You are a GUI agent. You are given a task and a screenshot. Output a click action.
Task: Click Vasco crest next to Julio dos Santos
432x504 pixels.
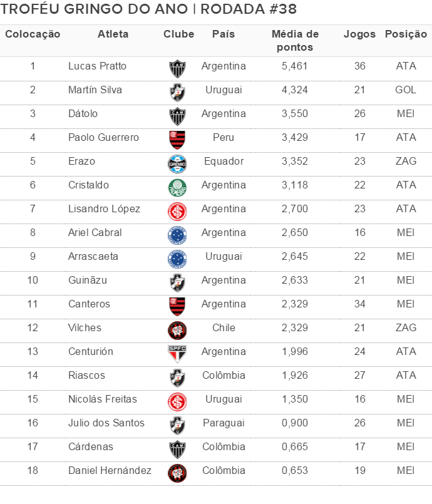click(177, 426)
